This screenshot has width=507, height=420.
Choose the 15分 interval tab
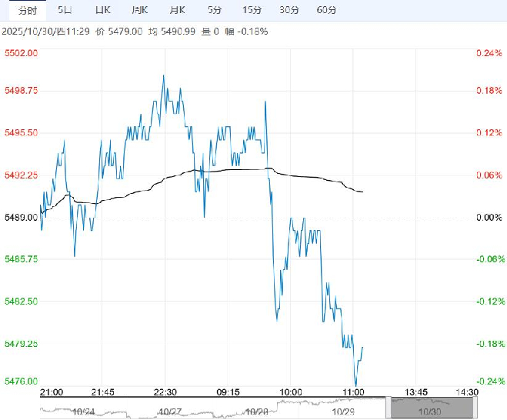point(252,10)
